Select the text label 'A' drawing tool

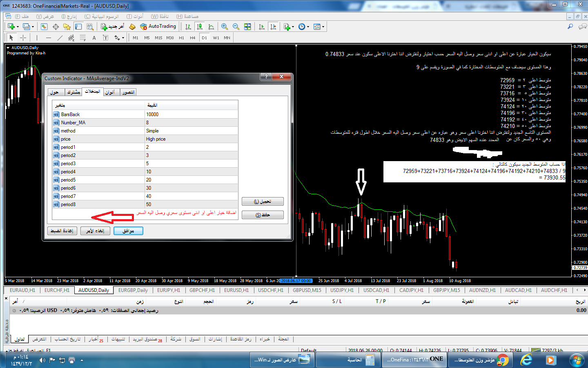[x=94, y=38]
